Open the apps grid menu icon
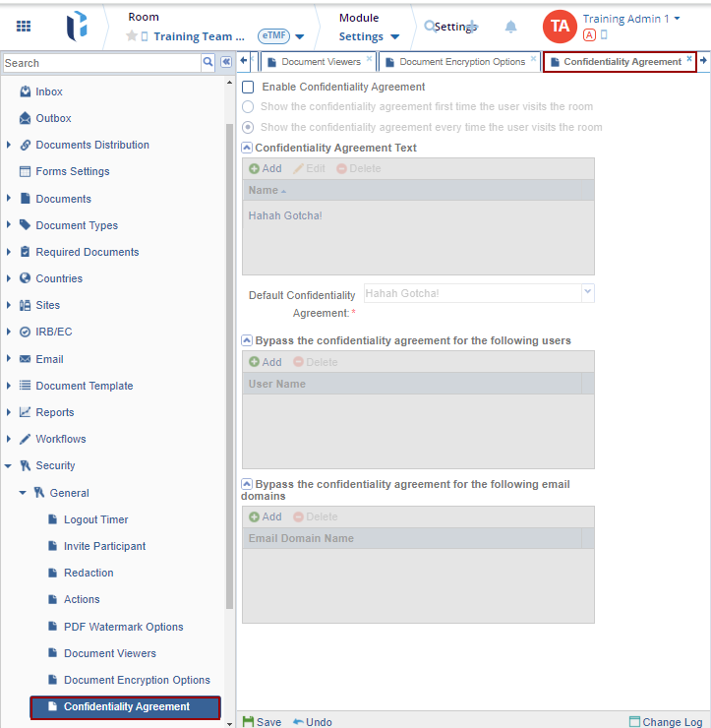Viewport: 711px width, 728px height. point(24,27)
